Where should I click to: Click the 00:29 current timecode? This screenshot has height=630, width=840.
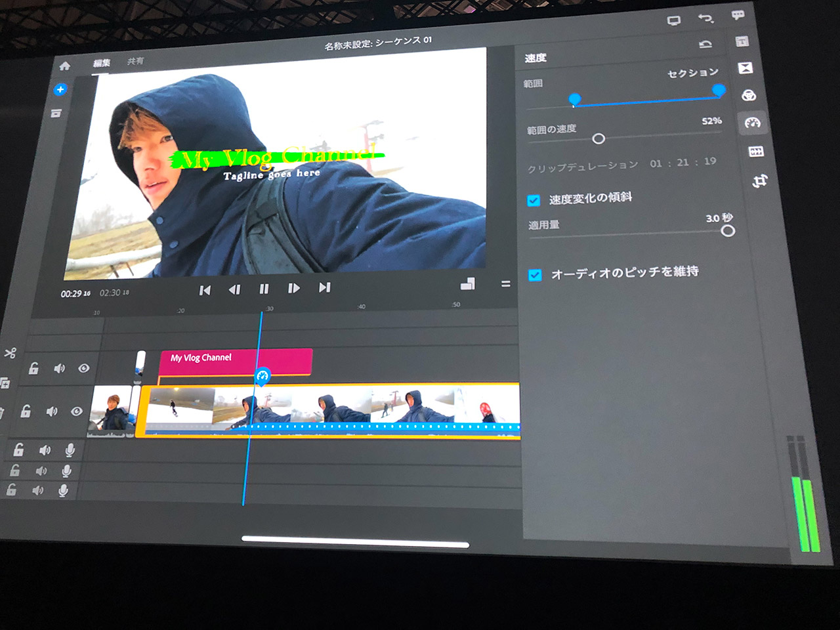pos(75,293)
